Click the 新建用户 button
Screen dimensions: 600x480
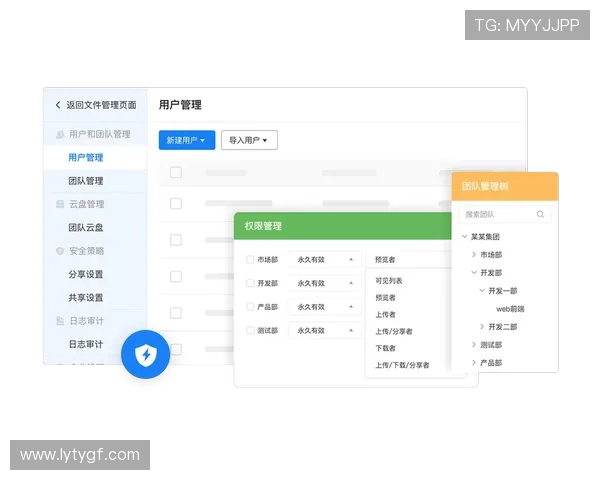coord(187,140)
